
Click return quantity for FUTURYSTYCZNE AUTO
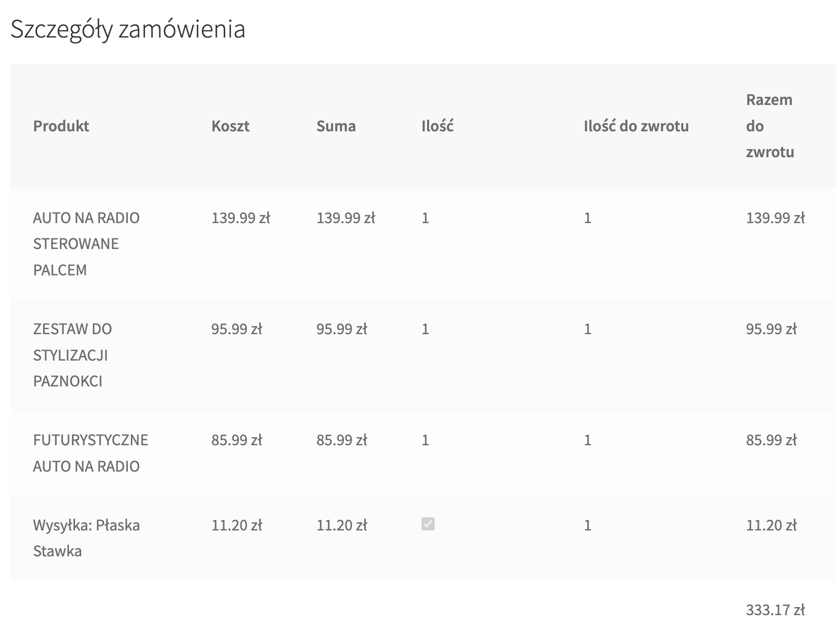pos(587,440)
